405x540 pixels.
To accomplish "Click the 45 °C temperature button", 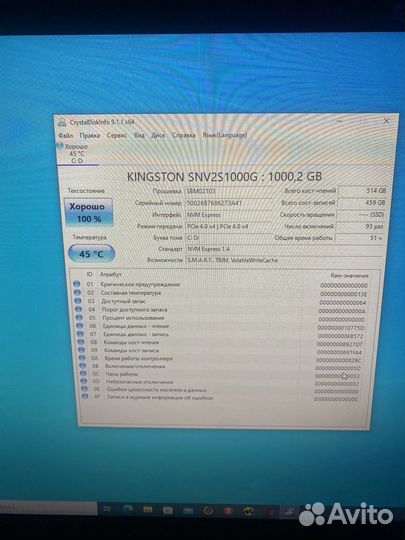I will [91, 254].
